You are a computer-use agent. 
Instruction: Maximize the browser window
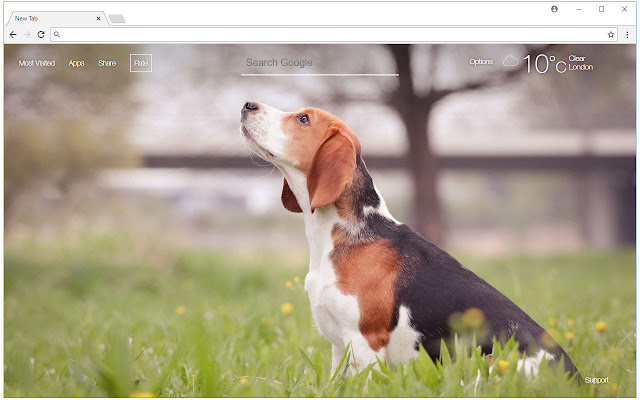tap(601, 9)
